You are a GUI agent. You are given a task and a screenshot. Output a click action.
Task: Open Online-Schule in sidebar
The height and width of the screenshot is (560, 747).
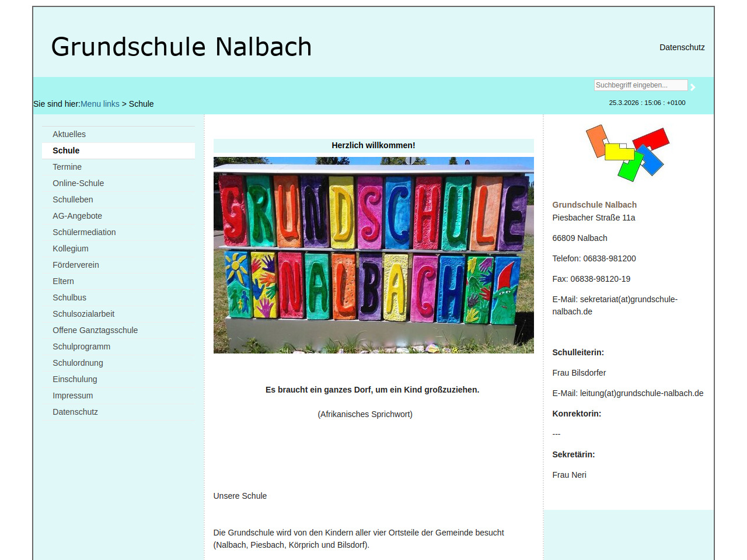point(78,183)
